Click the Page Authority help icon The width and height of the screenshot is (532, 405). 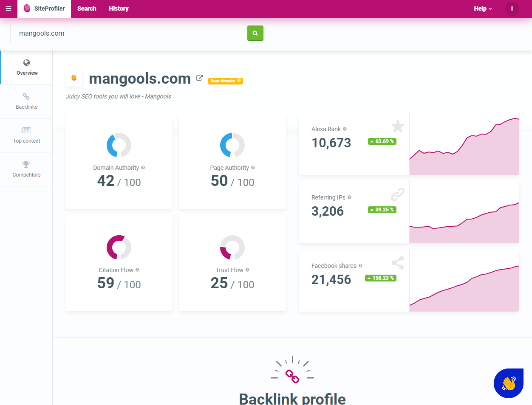[253, 168]
